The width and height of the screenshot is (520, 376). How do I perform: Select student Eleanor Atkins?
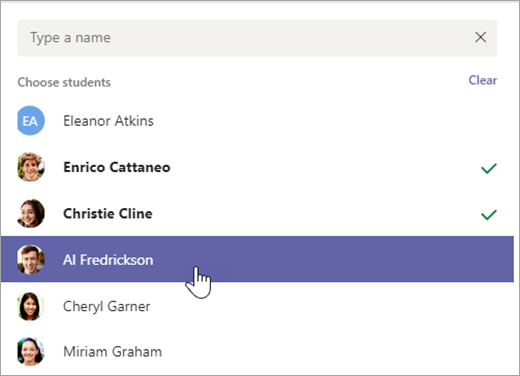[x=108, y=121]
